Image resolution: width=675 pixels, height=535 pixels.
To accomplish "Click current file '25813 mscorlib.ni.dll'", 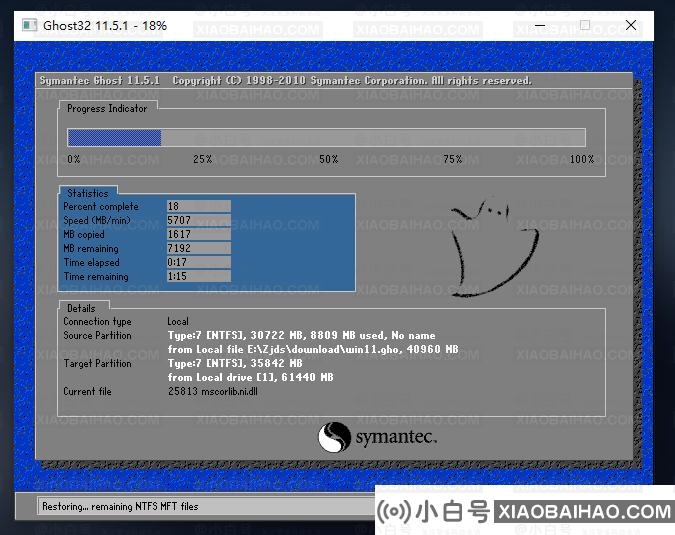I will pyautogui.click(x=213, y=391).
